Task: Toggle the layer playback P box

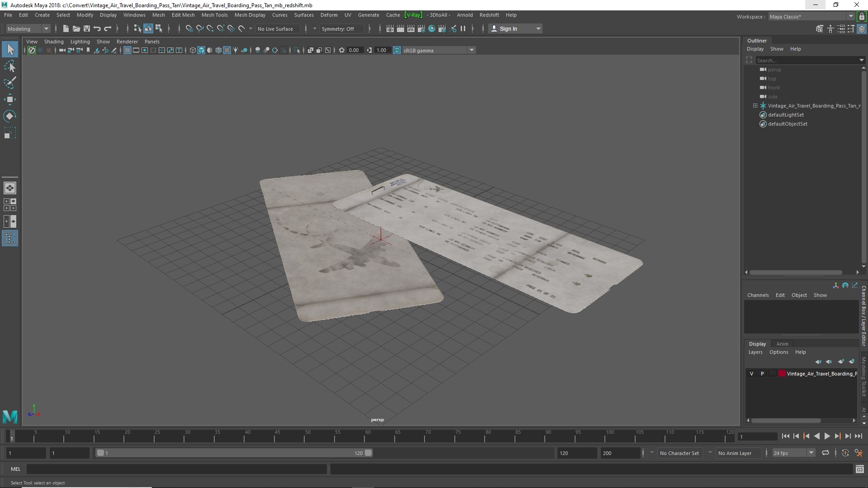Action: pos(762,374)
